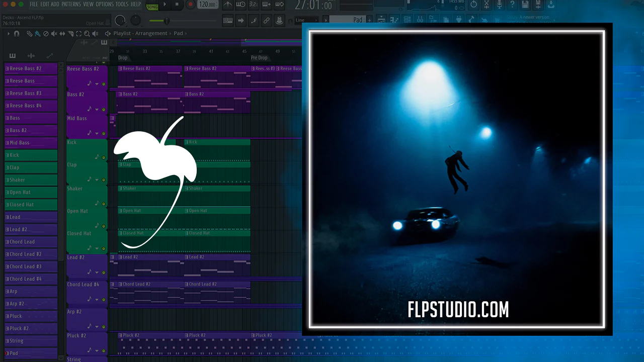Toggle the loop recording icon
Image resolution: width=644 pixels, height=362 pixels.
tap(280, 5)
